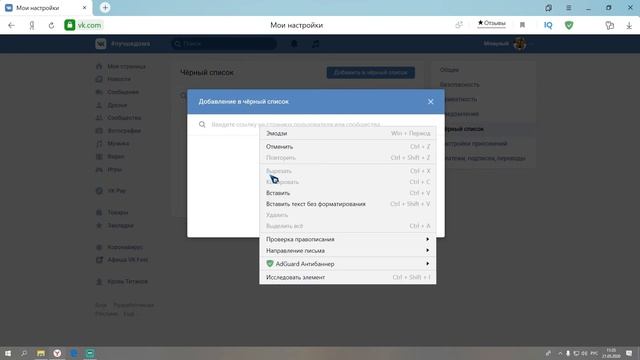Open Сообщения in left sidebar
640x360 pixels.
pos(118,92)
